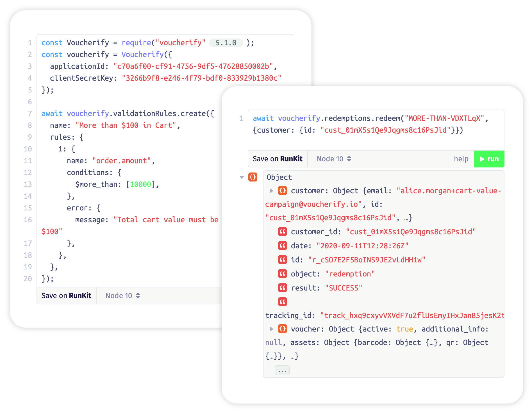The height and width of the screenshot is (413, 532).
Task: Click the orange object icon beside Object
Action: [x=253, y=177]
